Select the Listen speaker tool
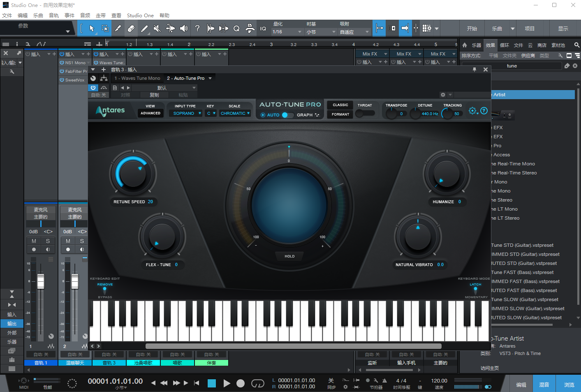Image resolution: width=581 pixels, height=392 pixels. pyautogui.click(x=184, y=28)
